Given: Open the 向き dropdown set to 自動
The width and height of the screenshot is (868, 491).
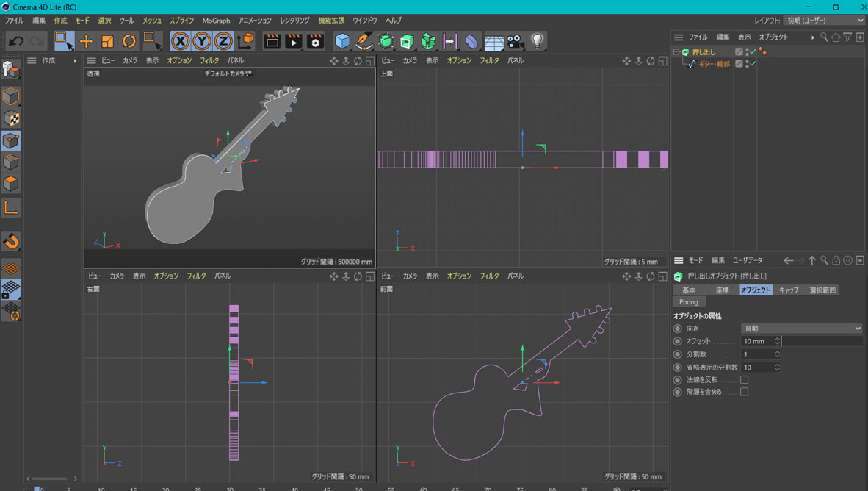Looking at the screenshot, I should pyautogui.click(x=801, y=329).
